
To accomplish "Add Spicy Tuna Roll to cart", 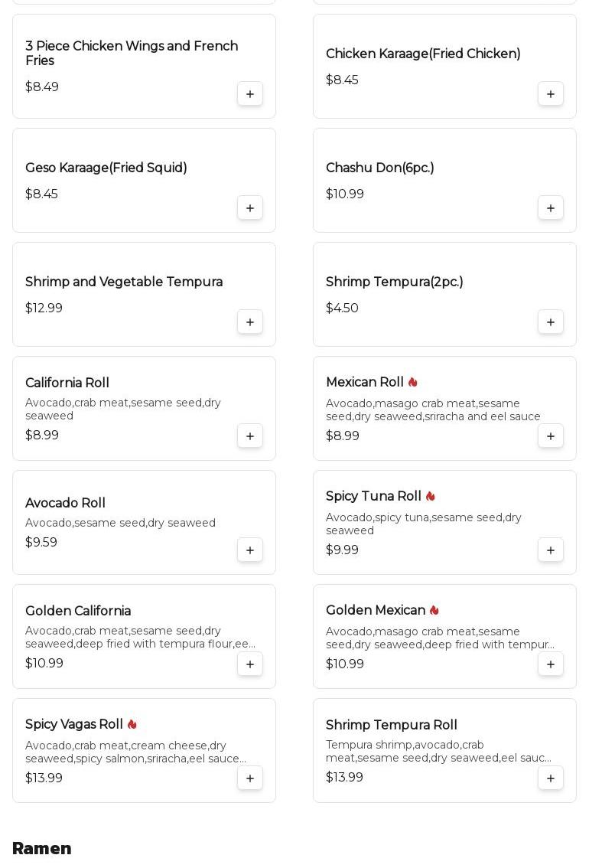I will [x=551, y=550].
